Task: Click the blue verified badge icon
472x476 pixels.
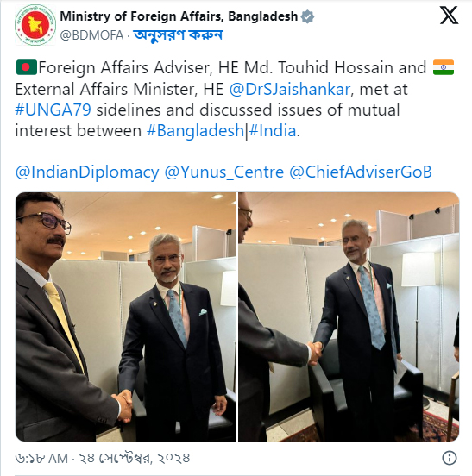Action: click(x=307, y=16)
